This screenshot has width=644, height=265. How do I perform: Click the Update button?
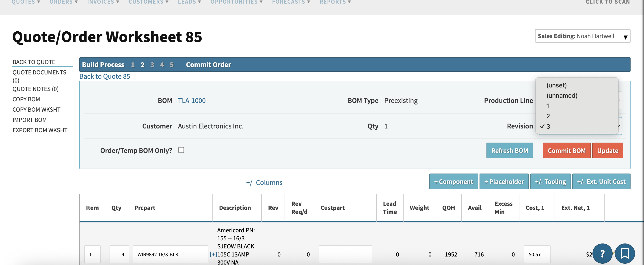click(607, 151)
